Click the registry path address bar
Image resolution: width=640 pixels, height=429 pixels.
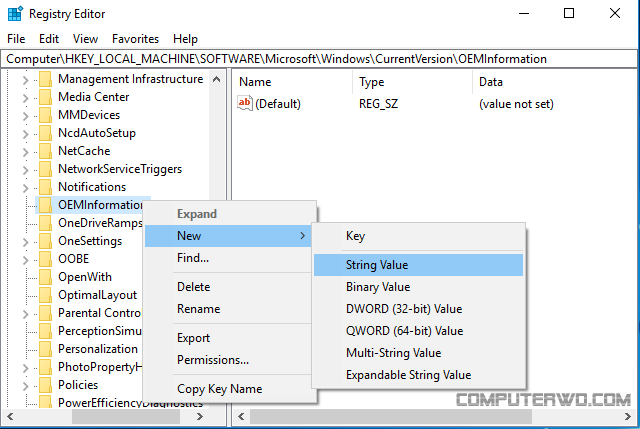click(x=319, y=59)
